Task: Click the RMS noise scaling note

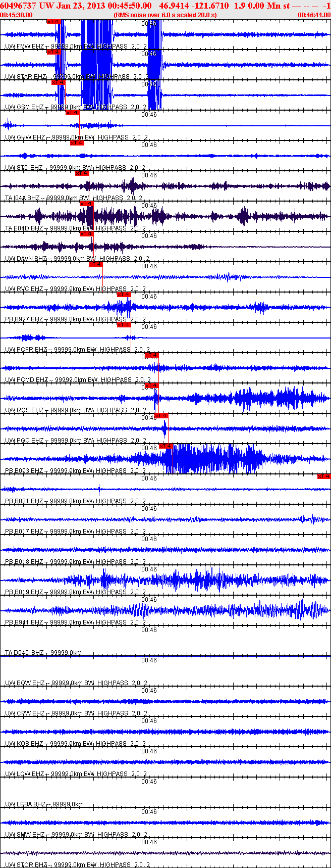Action: [x=165, y=15]
